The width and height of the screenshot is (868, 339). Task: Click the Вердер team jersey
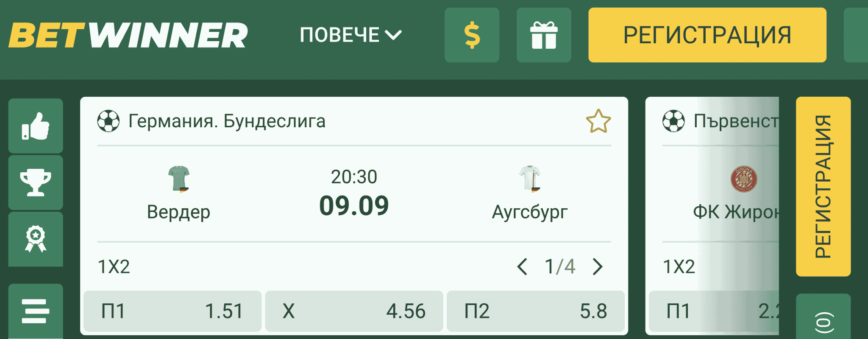178,179
